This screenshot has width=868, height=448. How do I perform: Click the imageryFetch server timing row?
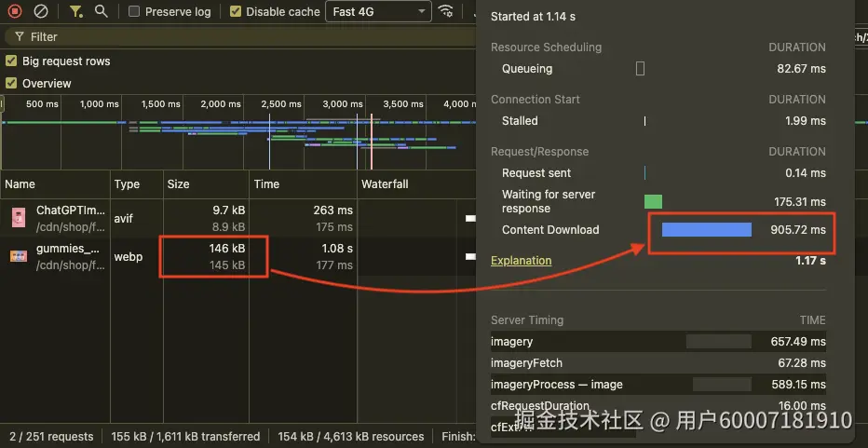pyautogui.click(x=658, y=363)
